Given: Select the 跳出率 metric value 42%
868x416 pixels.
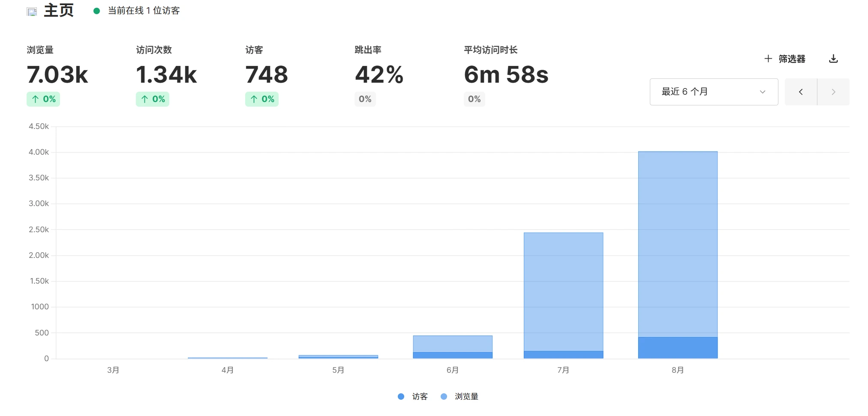Looking at the screenshot, I should point(379,75).
